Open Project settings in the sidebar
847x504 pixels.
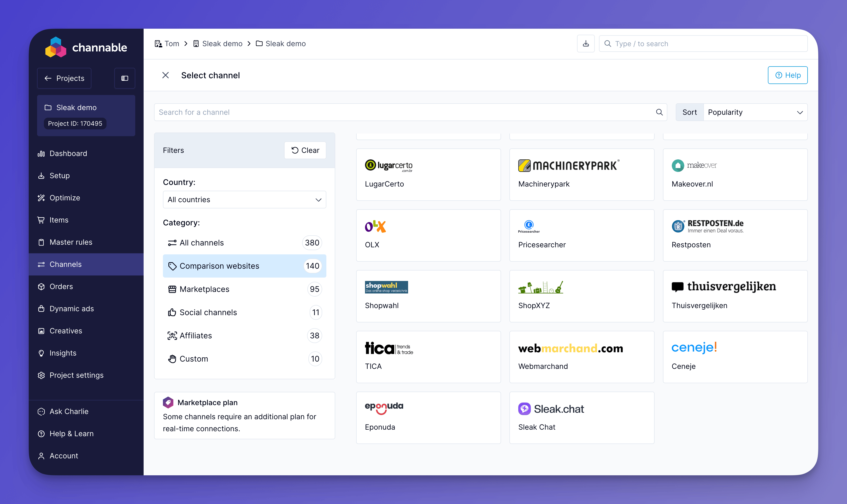click(86, 375)
